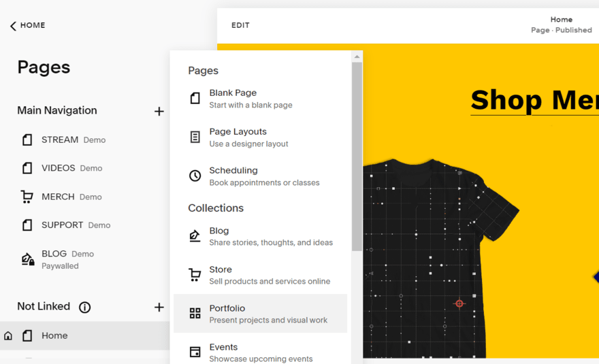Click the Events calendar icon
The width and height of the screenshot is (599, 364).
click(195, 352)
